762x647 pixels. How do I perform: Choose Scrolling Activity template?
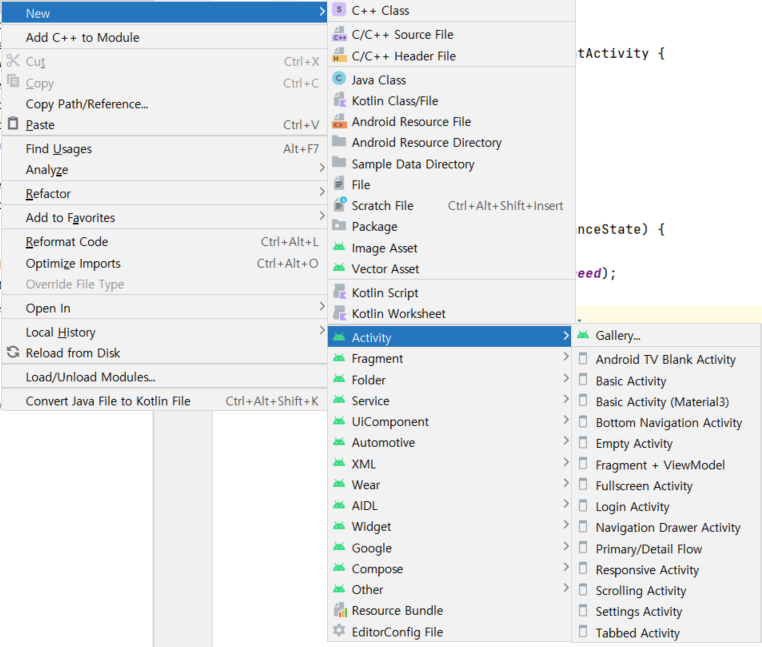click(666, 591)
